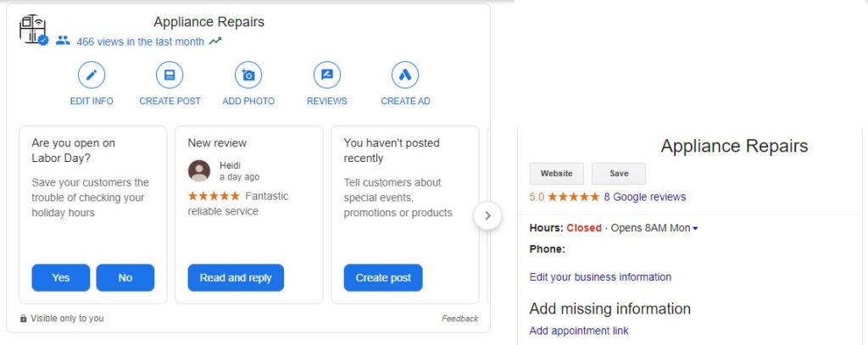
Task: Click the green trending arrow icon
Action: 215,41
